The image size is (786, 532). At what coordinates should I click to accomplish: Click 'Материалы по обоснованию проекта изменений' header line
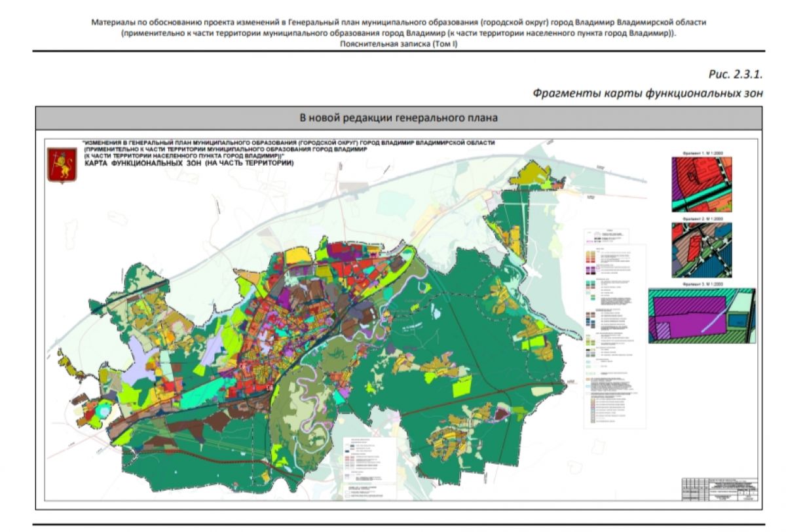point(399,22)
